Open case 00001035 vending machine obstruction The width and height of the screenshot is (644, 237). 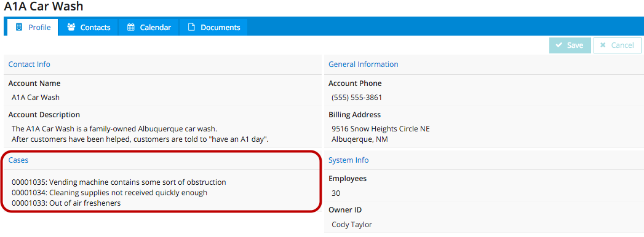pyautogui.click(x=119, y=182)
